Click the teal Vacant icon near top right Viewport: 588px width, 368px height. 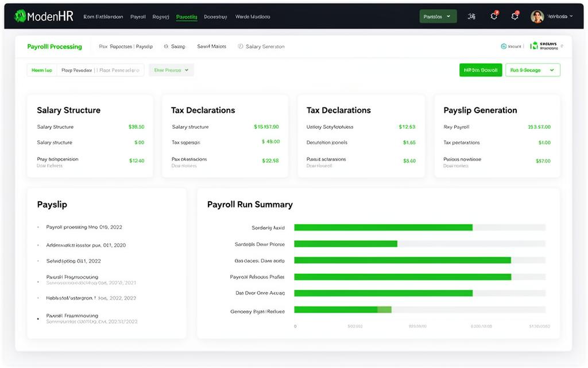504,46
